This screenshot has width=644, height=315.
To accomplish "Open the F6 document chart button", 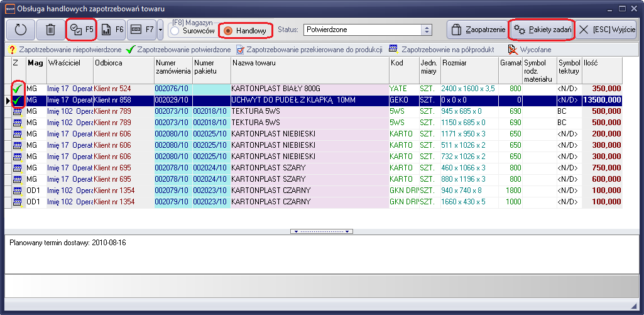I will point(111,30).
